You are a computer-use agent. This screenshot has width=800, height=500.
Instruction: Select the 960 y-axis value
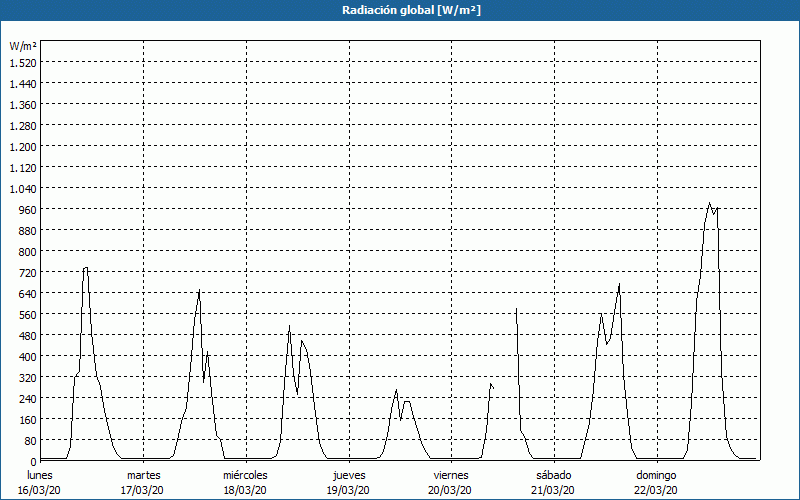pos(28,209)
